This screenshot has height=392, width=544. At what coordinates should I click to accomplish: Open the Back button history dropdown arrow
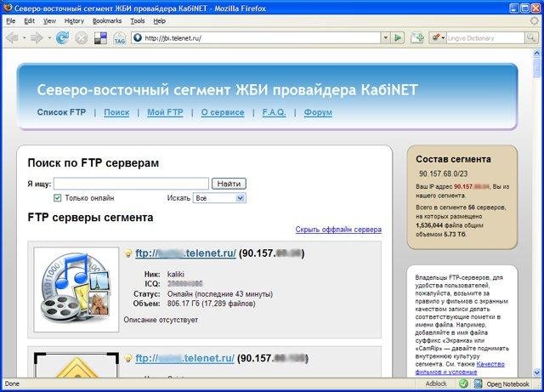pos(25,38)
